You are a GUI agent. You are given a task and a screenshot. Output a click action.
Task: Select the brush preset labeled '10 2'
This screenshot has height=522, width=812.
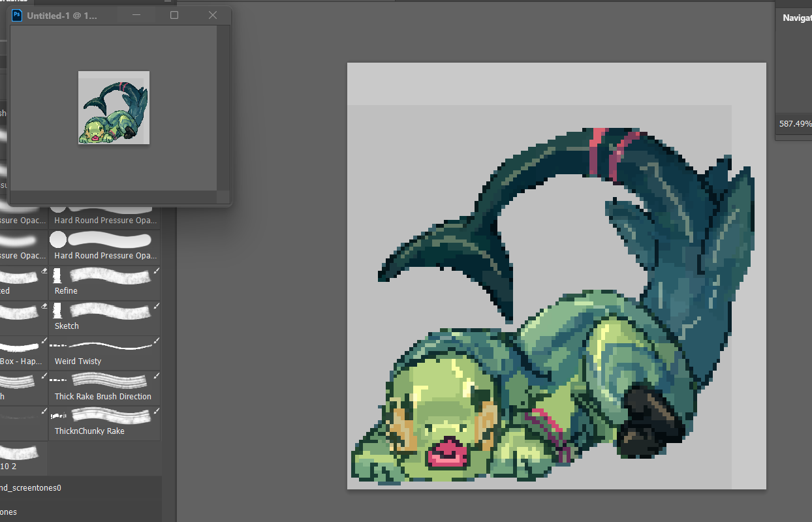pyautogui.click(x=23, y=458)
